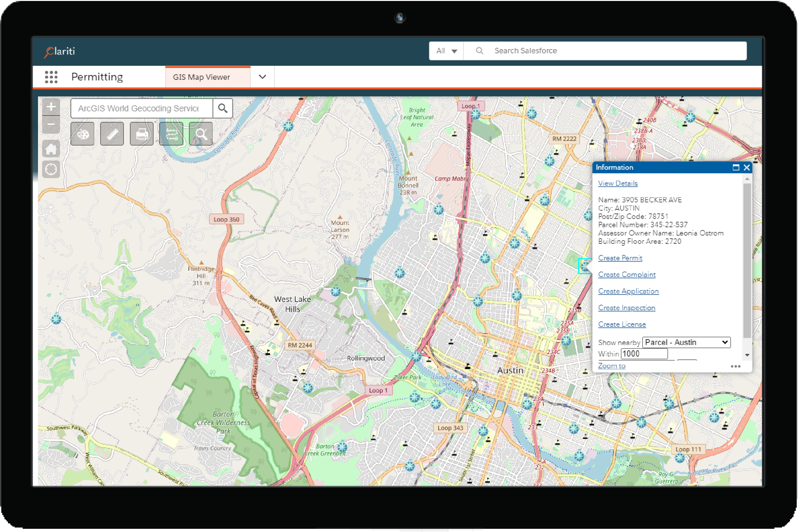Click the 'Parcel Number: 345-22-537' text

pyautogui.click(x=643, y=225)
